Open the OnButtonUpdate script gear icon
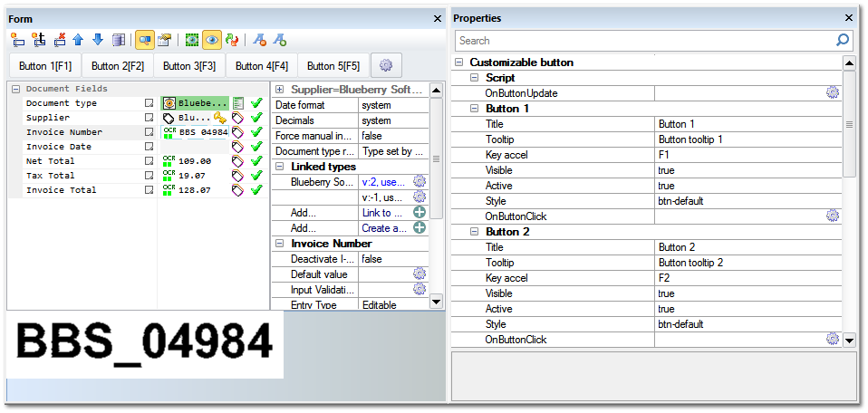 (x=832, y=93)
